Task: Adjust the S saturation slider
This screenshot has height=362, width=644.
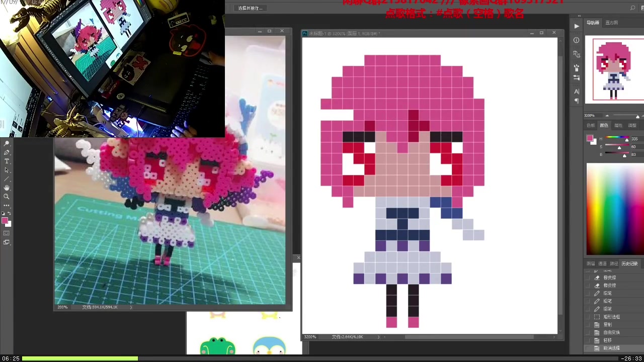Action: click(617, 146)
